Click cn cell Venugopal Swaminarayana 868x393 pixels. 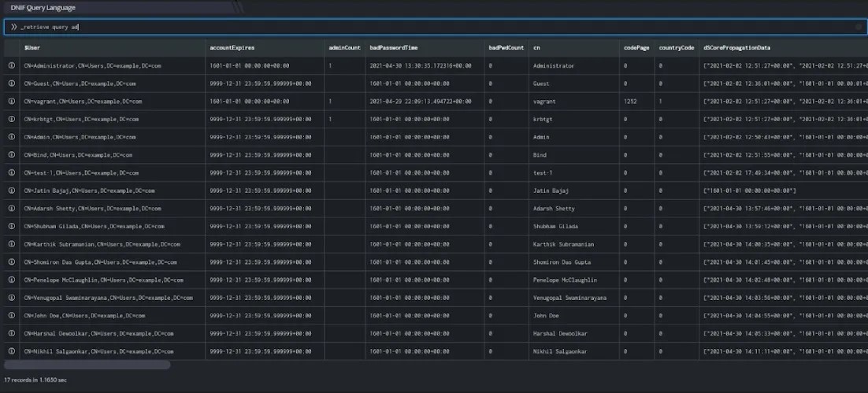click(x=574, y=298)
